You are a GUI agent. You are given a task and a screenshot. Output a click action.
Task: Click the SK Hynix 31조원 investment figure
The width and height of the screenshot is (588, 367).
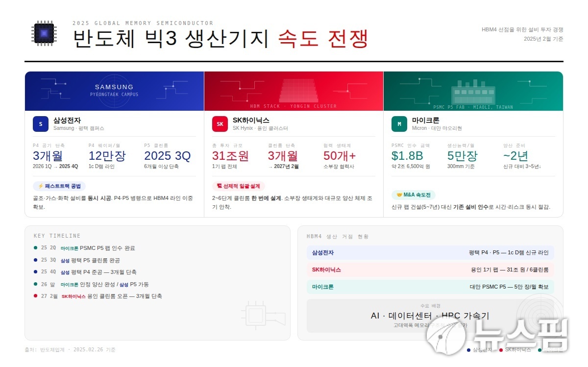(x=230, y=156)
